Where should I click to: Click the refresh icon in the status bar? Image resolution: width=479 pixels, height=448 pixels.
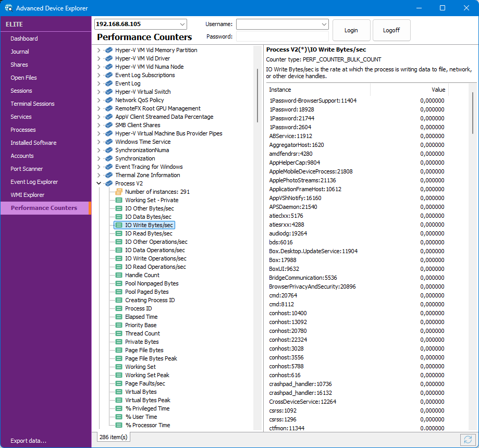click(x=468, y=440)
